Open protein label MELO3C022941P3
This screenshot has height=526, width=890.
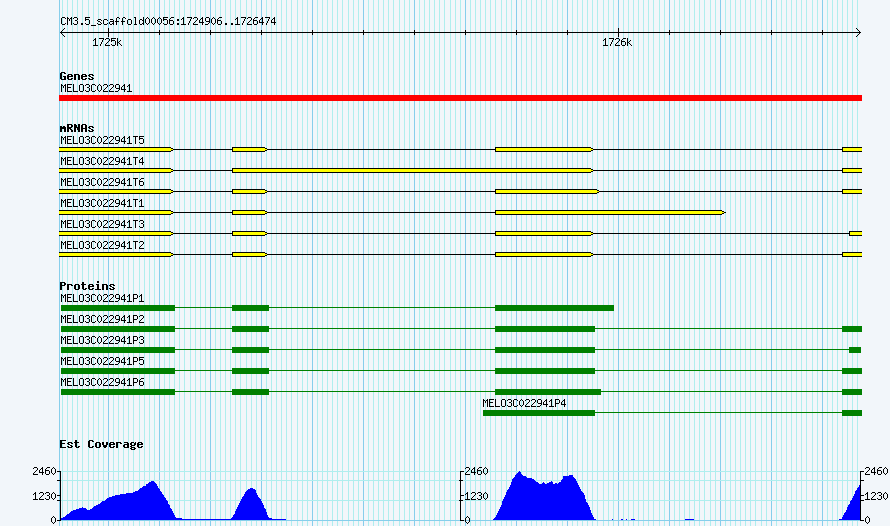coord(102,340)
